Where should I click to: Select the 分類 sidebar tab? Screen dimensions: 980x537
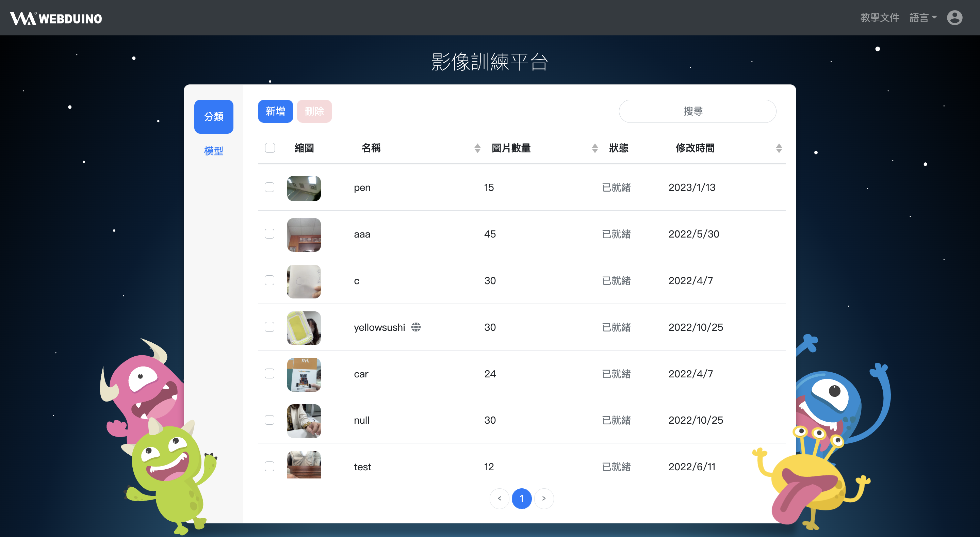(213, 116)
